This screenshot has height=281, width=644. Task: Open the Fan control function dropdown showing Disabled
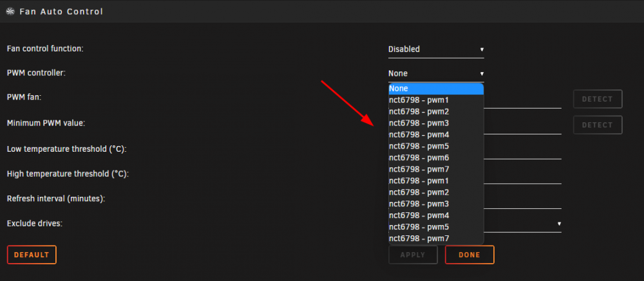(436, 50)
